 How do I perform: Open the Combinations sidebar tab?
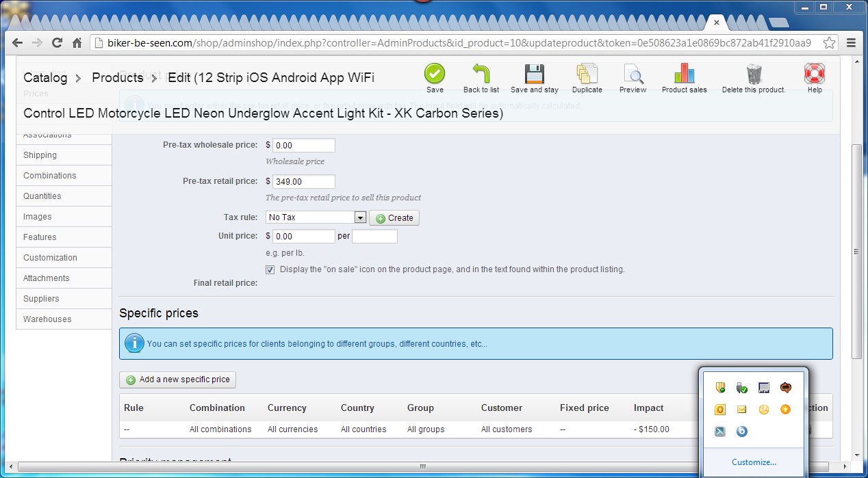tap(64, 176)
